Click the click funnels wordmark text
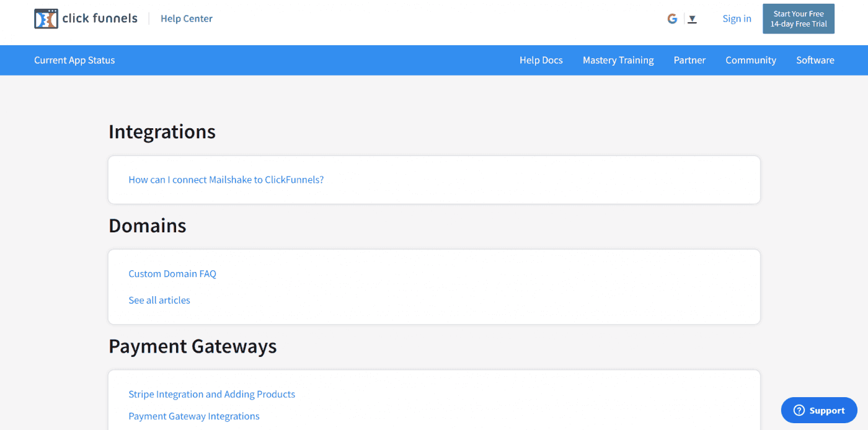Screen dimensions: 868x430 (x=100, y=19)
